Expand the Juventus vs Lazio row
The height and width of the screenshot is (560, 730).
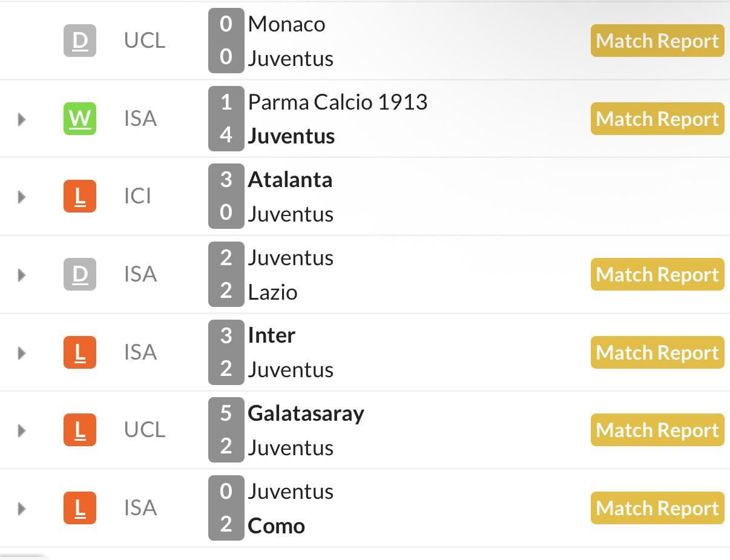tap(22, 274)
